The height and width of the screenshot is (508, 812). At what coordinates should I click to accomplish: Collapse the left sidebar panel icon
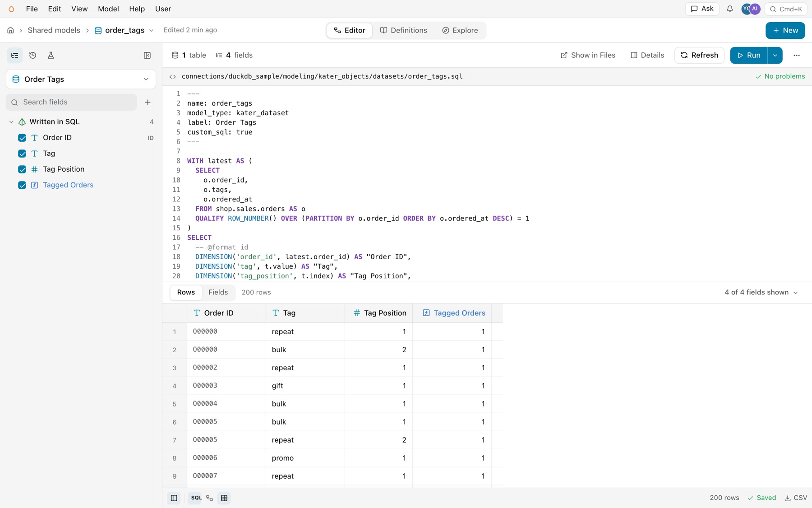(x=147, y=56)
